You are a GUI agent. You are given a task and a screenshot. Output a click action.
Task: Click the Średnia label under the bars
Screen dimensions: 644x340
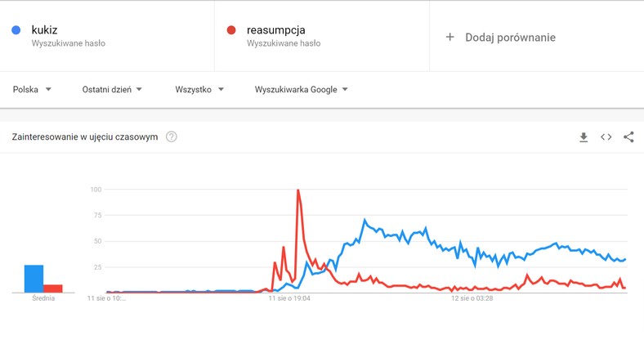point(43,299)
